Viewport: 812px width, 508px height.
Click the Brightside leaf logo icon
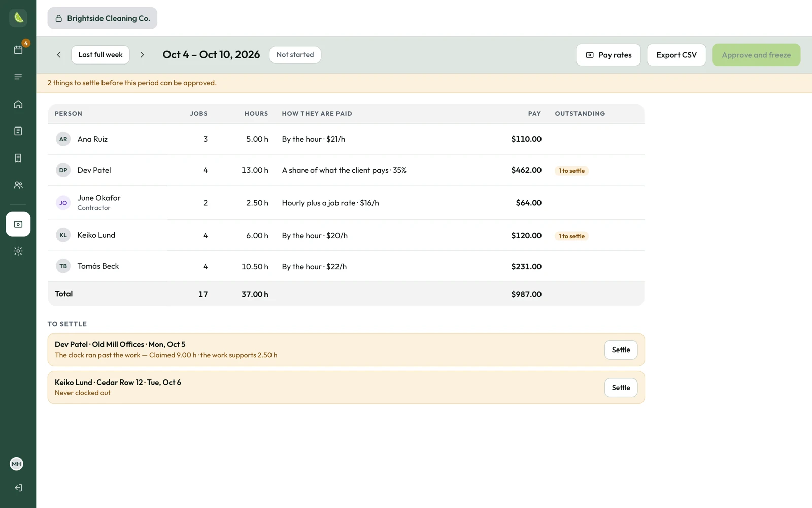[18, 18]
